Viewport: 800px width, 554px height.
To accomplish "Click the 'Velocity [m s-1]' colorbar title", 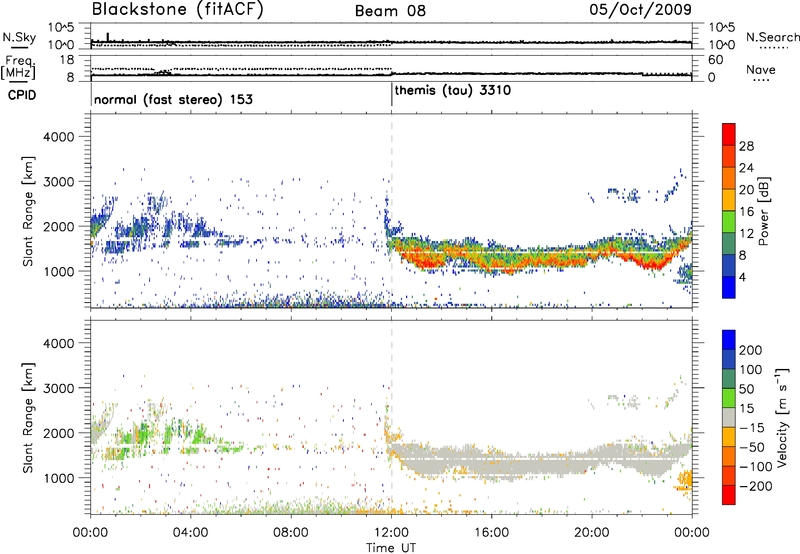I will tap(783, 417).
